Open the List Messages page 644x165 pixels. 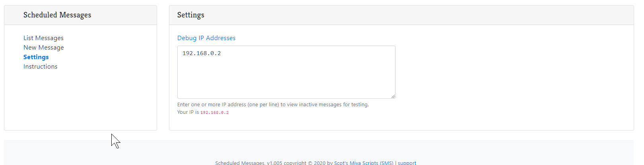click(43, 38)
